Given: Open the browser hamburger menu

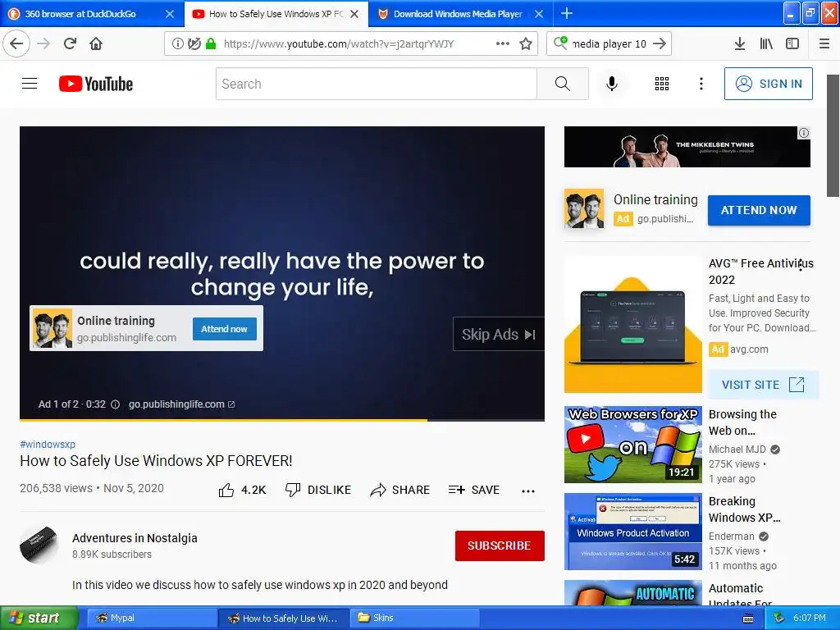Looking at the screenshot, I should coord(824,44).
